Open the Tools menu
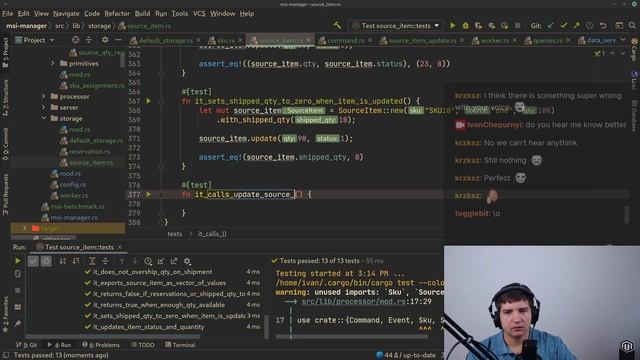The image size is (640, 360). click(x=180, y=13)
